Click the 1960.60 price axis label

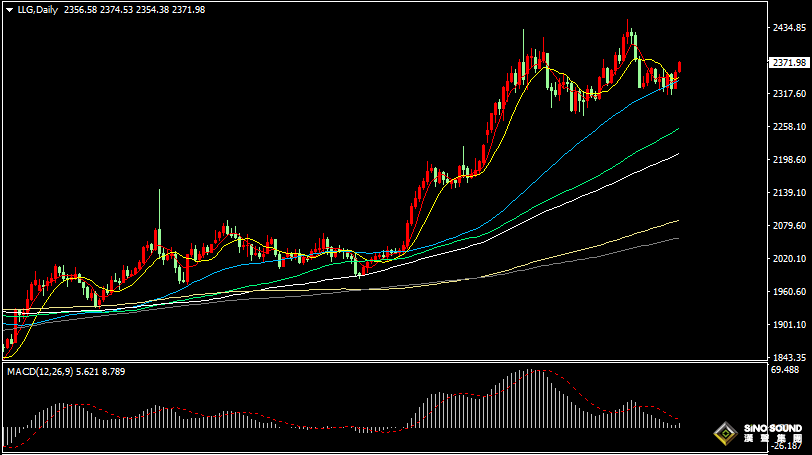[x=788, y=292]
